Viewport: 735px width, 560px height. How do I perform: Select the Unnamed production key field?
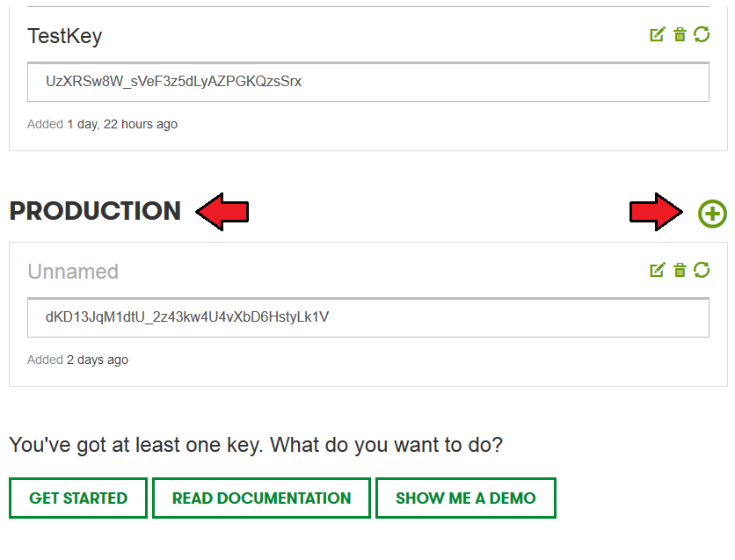[368, 317]
